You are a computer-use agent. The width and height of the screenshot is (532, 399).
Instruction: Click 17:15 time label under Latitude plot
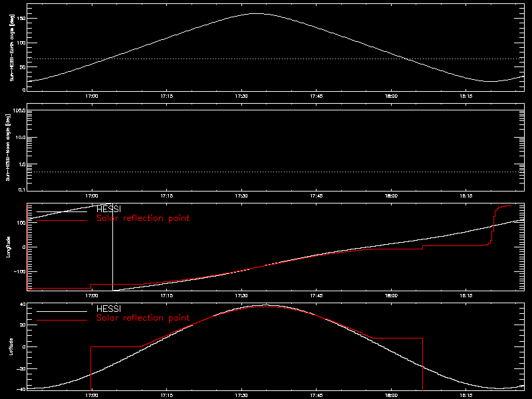pos(167,396)
